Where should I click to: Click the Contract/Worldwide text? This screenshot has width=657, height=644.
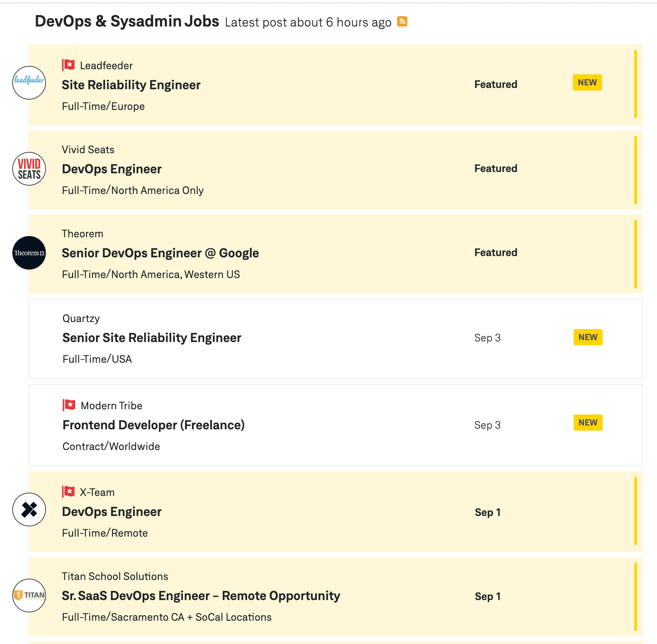[111, 446]
